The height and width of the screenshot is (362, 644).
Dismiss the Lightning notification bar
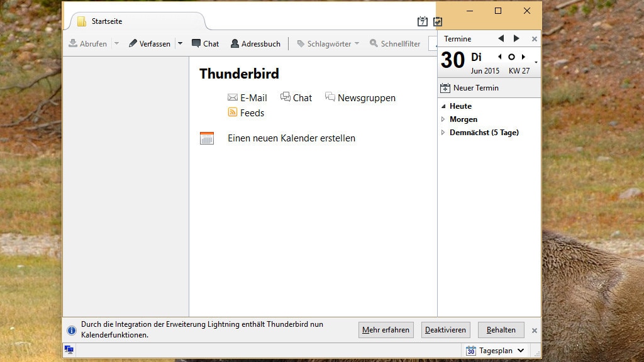click(535, 331)
